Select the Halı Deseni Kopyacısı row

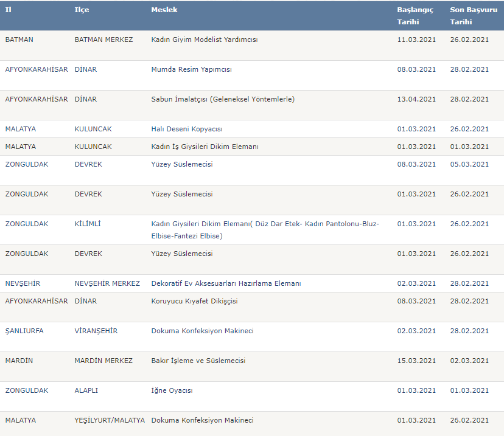coord(252,129)
